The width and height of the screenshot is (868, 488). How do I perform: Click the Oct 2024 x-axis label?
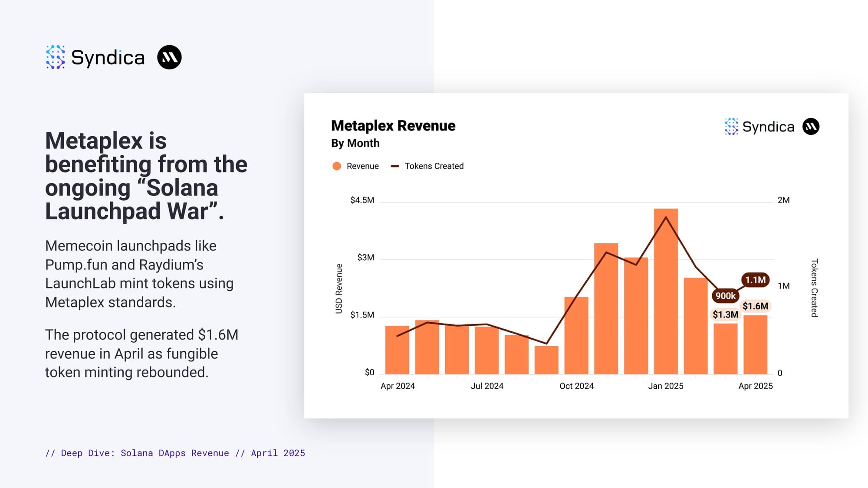coord(576,386)
